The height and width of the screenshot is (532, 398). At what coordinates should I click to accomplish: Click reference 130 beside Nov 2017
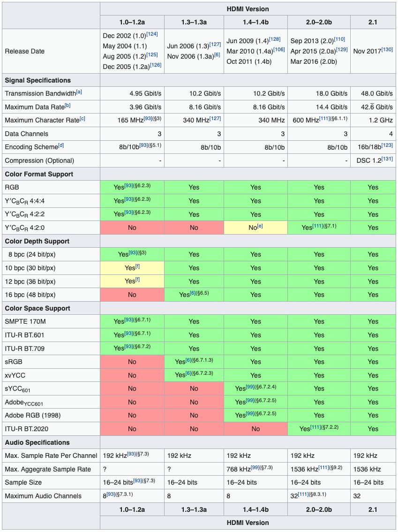[387, 49]
